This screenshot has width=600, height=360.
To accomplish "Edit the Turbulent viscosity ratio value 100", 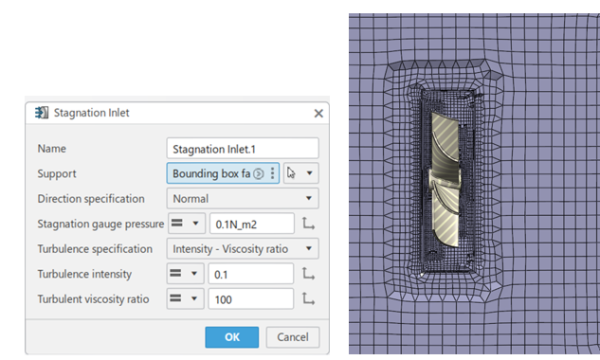I will 251,299.
